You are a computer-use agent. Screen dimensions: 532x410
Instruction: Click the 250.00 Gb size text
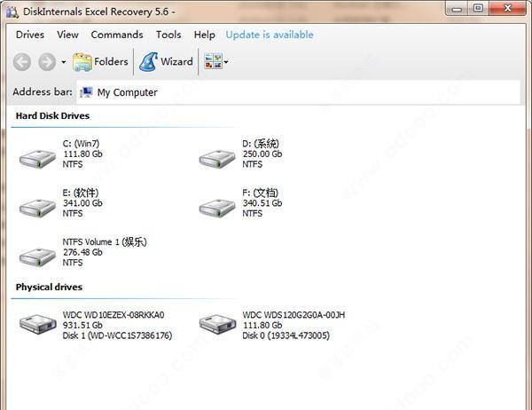coord(262,154)
